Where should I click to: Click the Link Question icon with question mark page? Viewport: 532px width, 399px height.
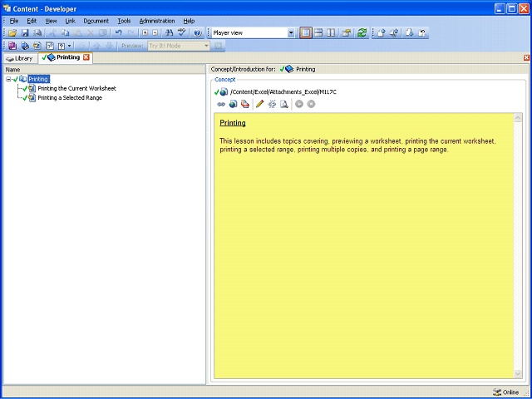50,46
